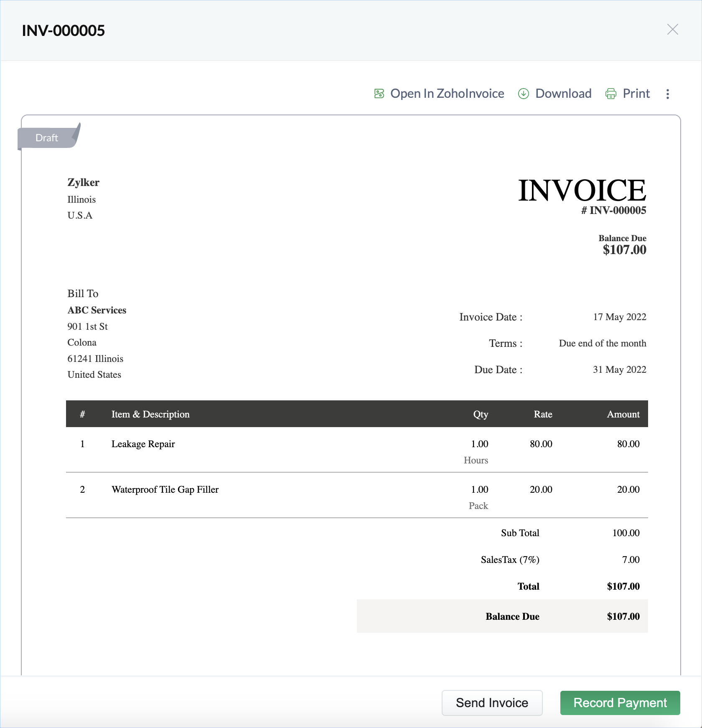Click the Draft status ribbon
The width and height of the screenshot is (702, 728).
click(47, 138)
